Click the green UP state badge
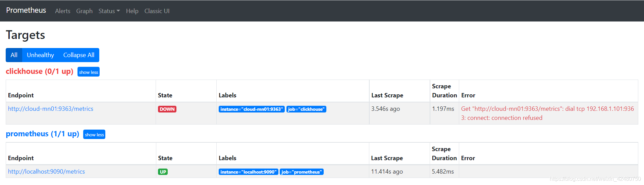This screenshot has width=644, height=185. 163,172
